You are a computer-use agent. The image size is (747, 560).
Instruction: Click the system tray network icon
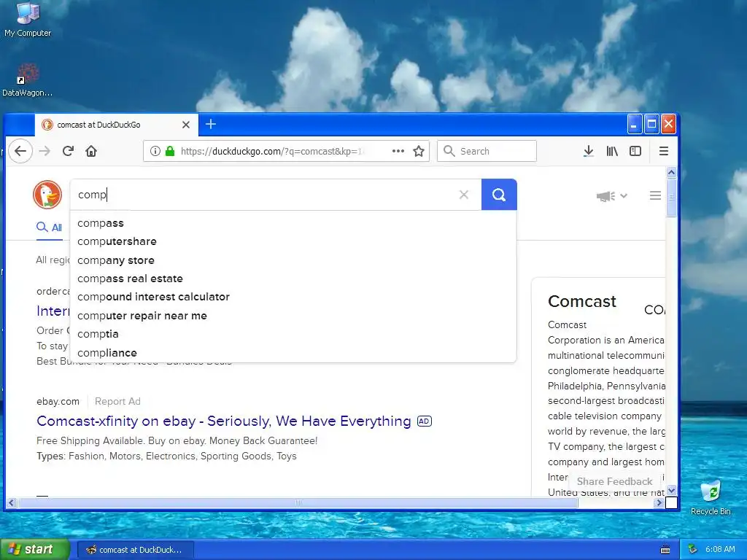click(x=693, y=549)
